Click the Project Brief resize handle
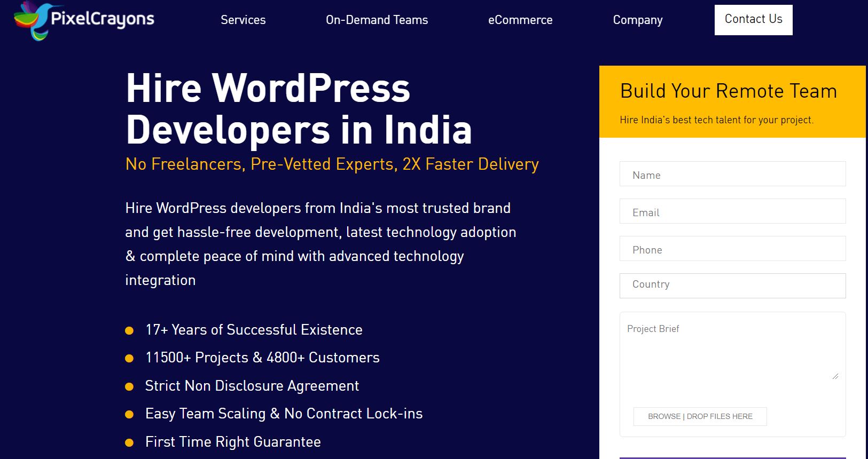 coord(835,376)
